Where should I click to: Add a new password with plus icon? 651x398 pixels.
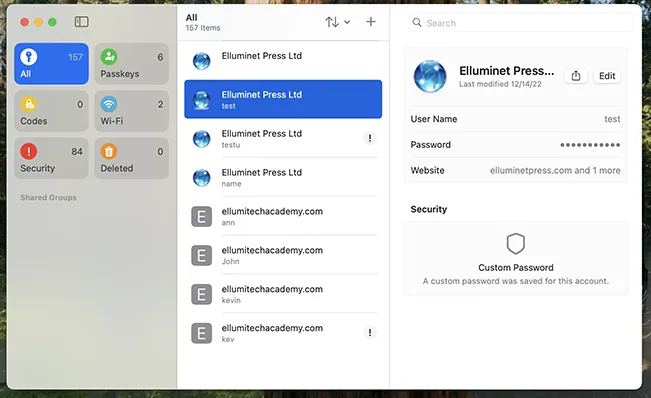click(371, 22)
